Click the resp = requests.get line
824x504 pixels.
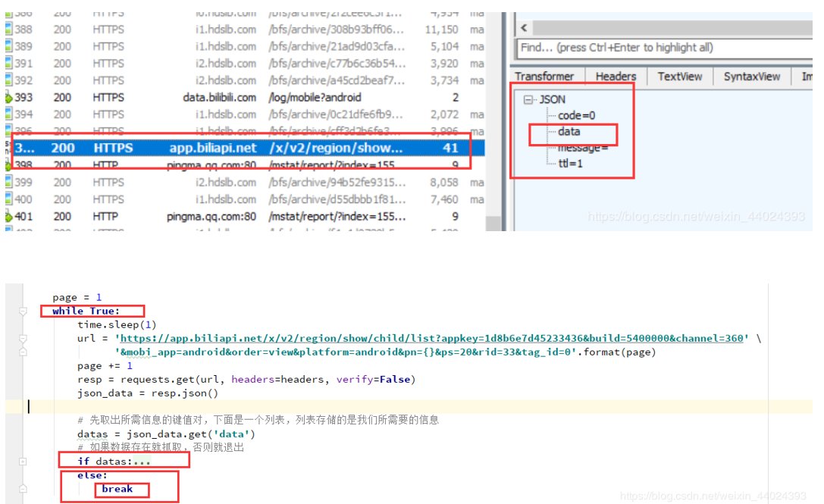tap(246, 380)
